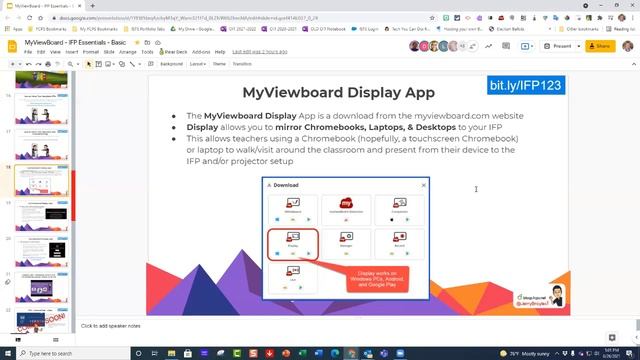Open the Slide menu
Viewport: 640px width, 360px height.
[109, 52]
